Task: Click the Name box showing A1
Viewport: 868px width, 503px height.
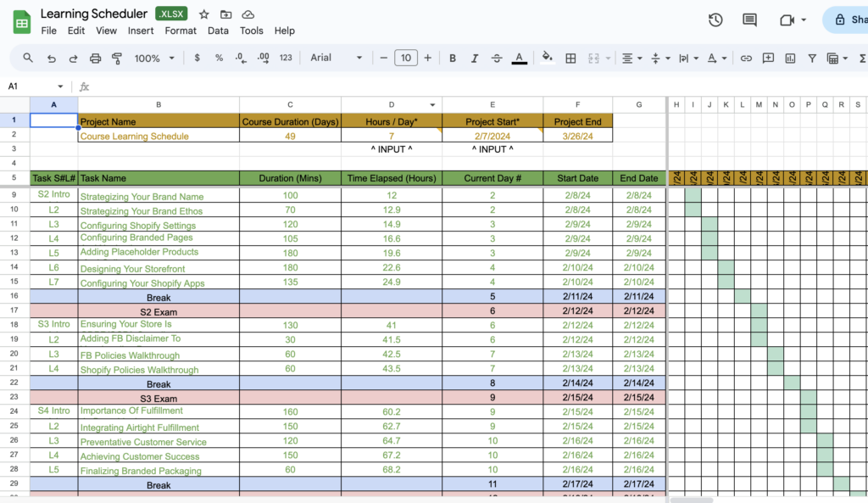Action: coord(31,87)
